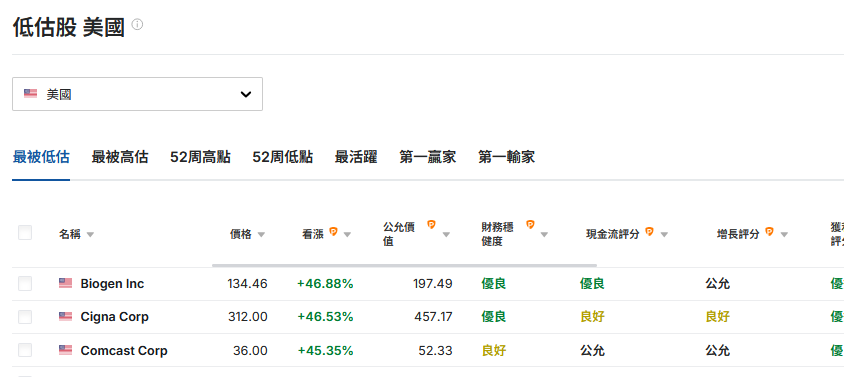Click the US flag icon in country selector

click(30, 94)
